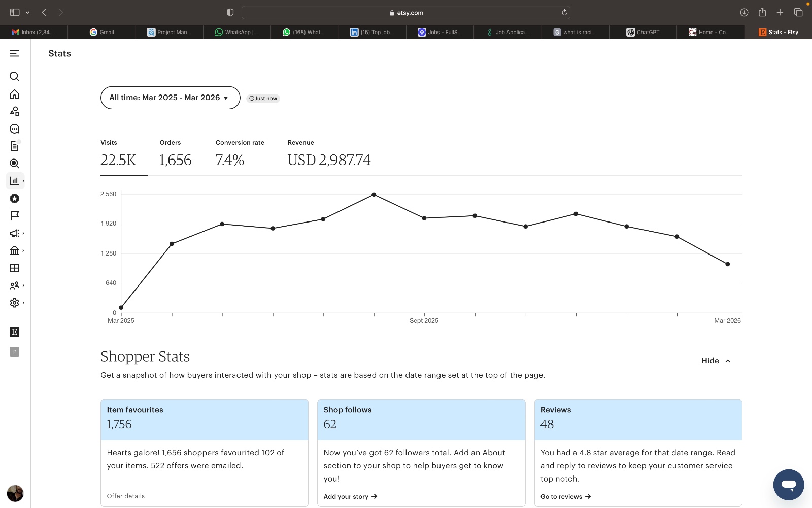Open Finances bank building icon
The image size is (812, 508).
15,250
